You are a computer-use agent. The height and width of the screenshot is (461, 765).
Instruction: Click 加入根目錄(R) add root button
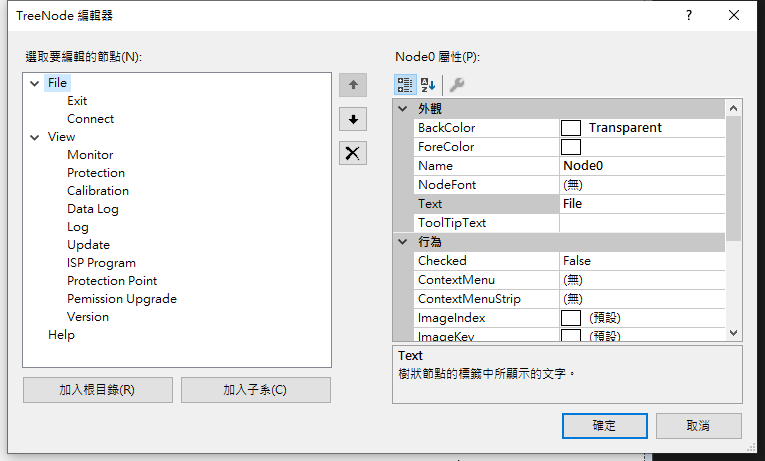click(98, 390)
